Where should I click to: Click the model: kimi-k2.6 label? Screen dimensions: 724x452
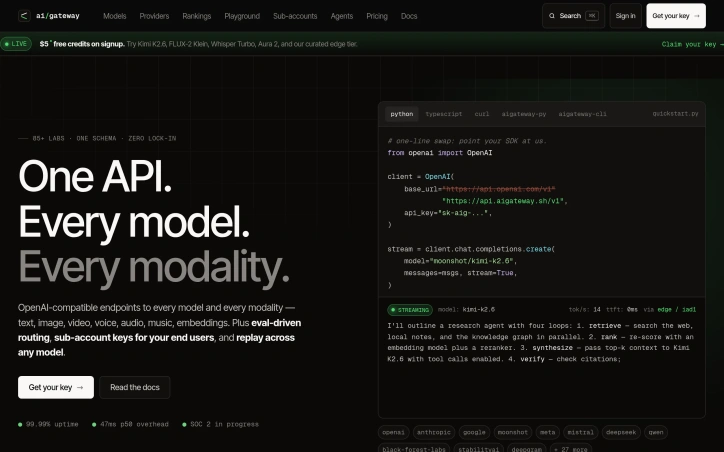click(x=466, y=310)
